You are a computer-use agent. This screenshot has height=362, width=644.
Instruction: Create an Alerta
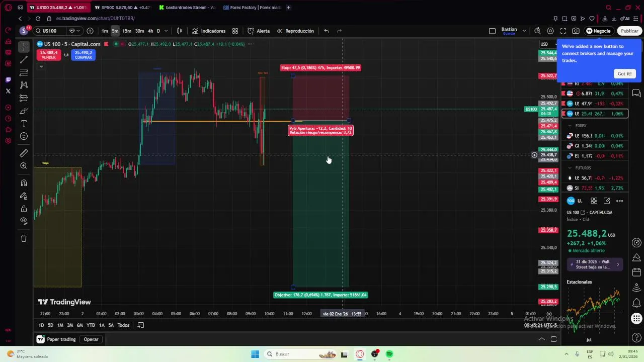pyautogui.click(x=259, y=31)
